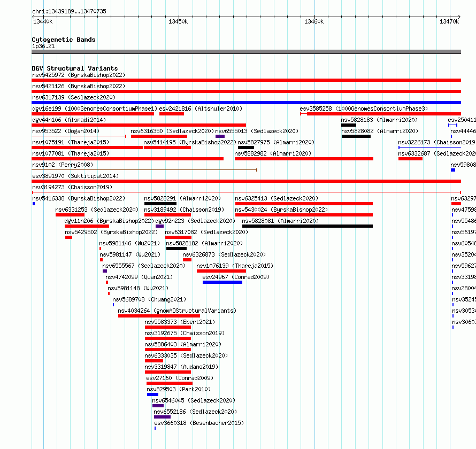This screenshot has width=476, height=449.
Task: Click nsv5429502 (ByrskaBishop2022) label
Action: pyautogui.click(x=111, y=232)
